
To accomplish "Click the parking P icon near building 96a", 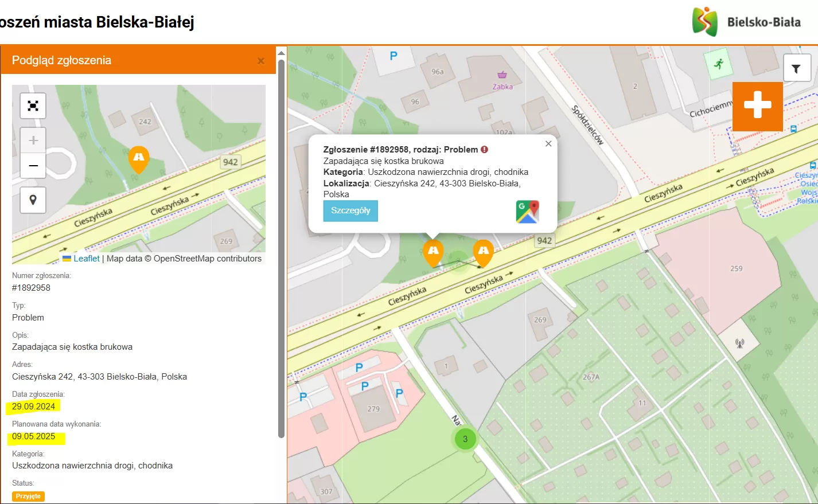I will [x=394, y=56].
